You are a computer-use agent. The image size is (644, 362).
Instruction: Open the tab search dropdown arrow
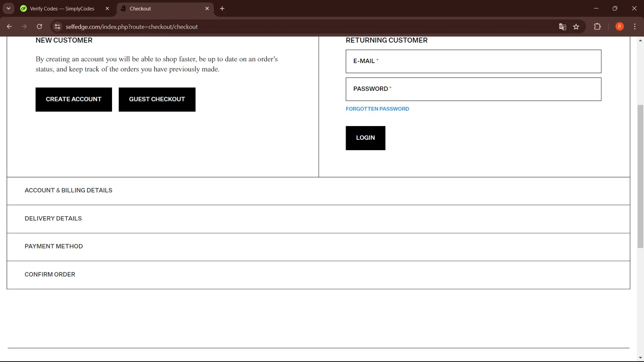coord(9,9)
